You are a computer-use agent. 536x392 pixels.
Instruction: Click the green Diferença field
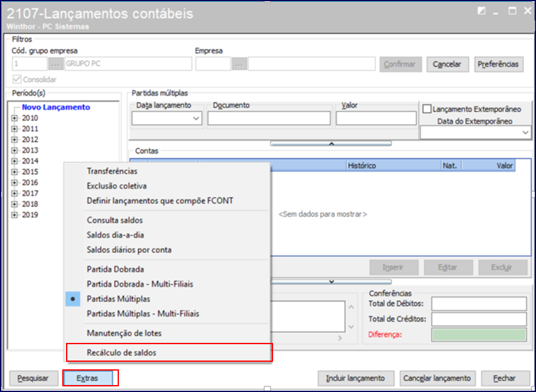(x=479, y=335)
